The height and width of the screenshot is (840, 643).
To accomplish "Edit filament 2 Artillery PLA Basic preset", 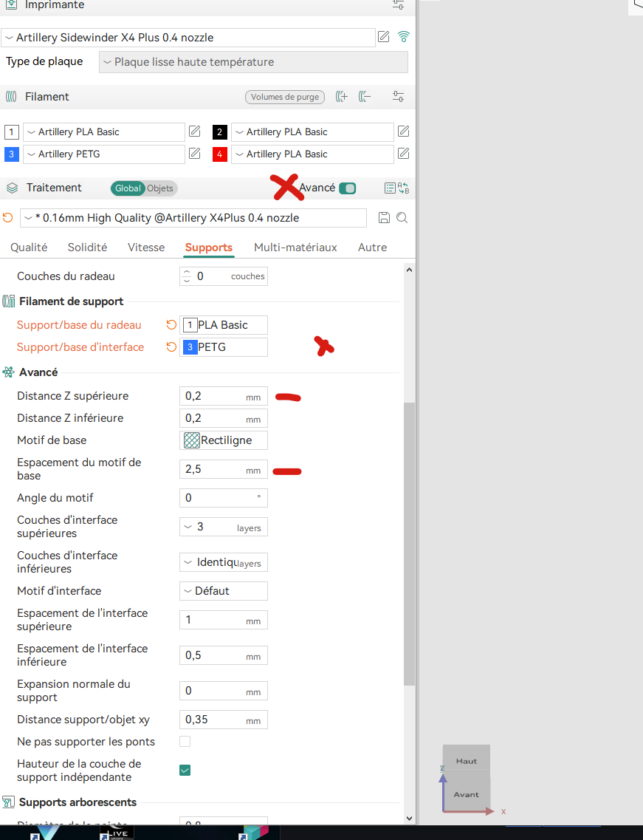I will pos(404,132).
